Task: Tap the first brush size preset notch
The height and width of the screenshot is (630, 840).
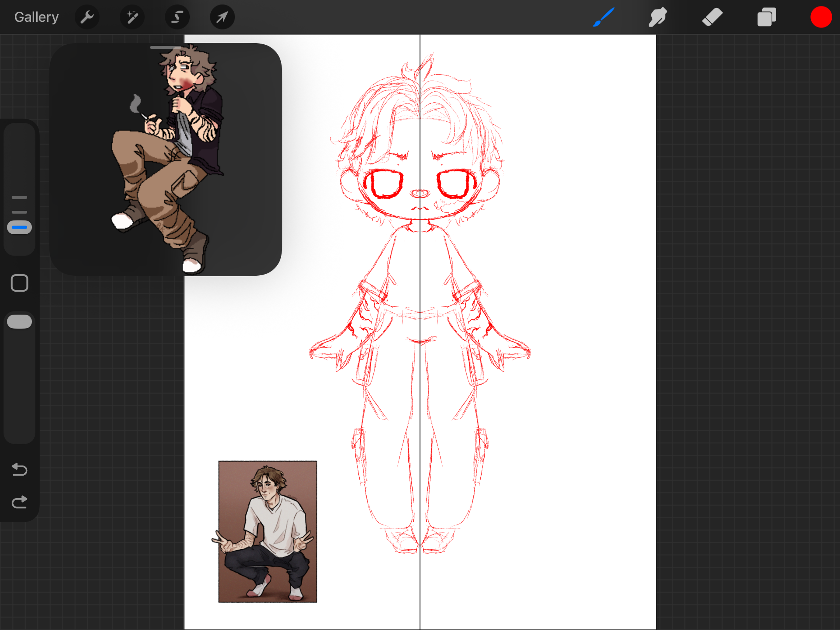Action: pyautogui.click(x=19, y=198)
